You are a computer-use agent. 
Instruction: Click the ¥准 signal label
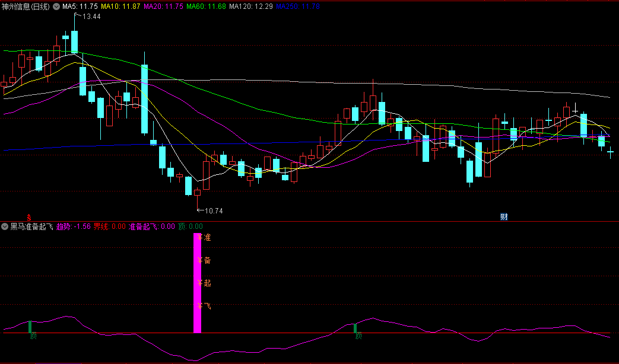pyautogui.click(x=204, y=237)
